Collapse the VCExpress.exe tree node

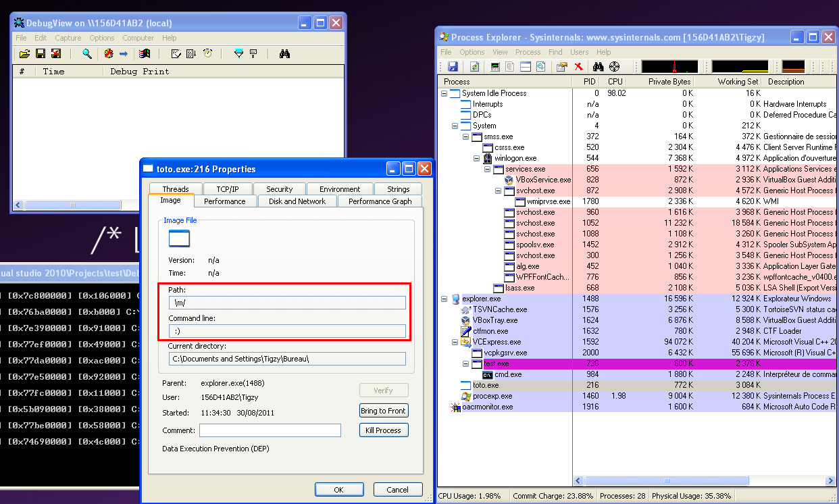(x=455, y=342)
